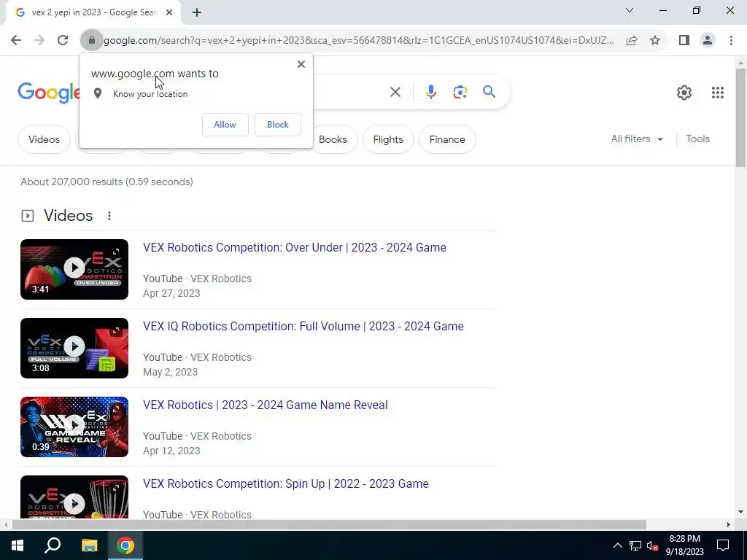The height and width of the screenshot is (560, 747).
Task: Open 2023 - 2024 Game Name Reveal link
Action: [266, 405]
